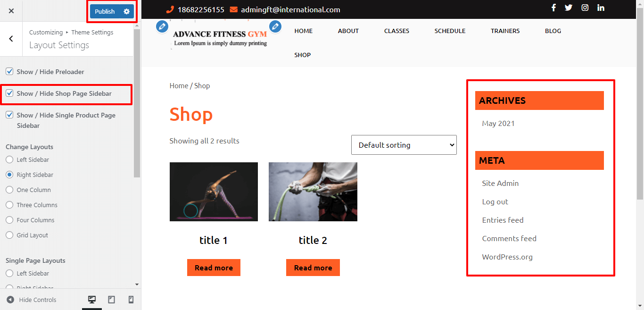Toggle Show / Hide Single Product Page Sidebar
The width and height of the screenshot is (644, 310).
[x=9, y=115]
